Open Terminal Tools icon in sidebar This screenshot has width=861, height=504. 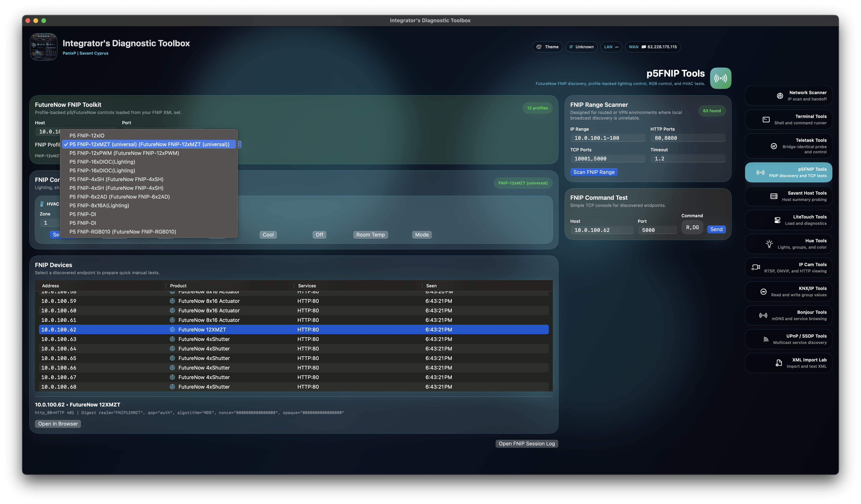[x=766, y=120]
